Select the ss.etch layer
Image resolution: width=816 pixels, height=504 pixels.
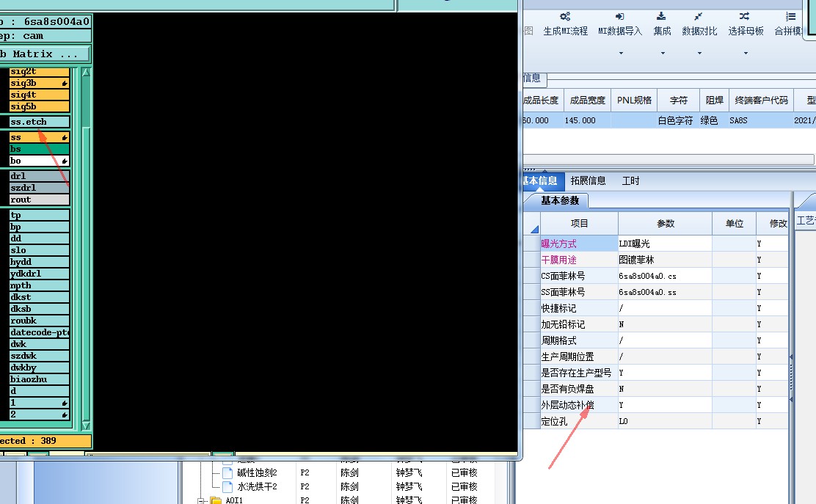click(x=40, y=123)
